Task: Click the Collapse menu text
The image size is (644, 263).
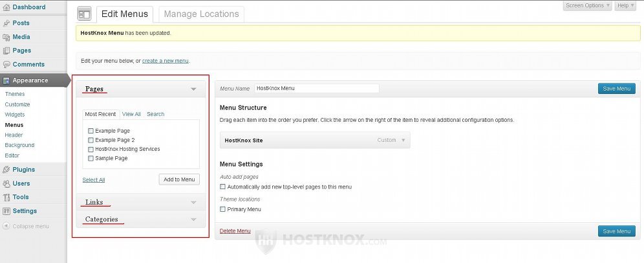Action: pyautogui.click(x=30, y=226)
